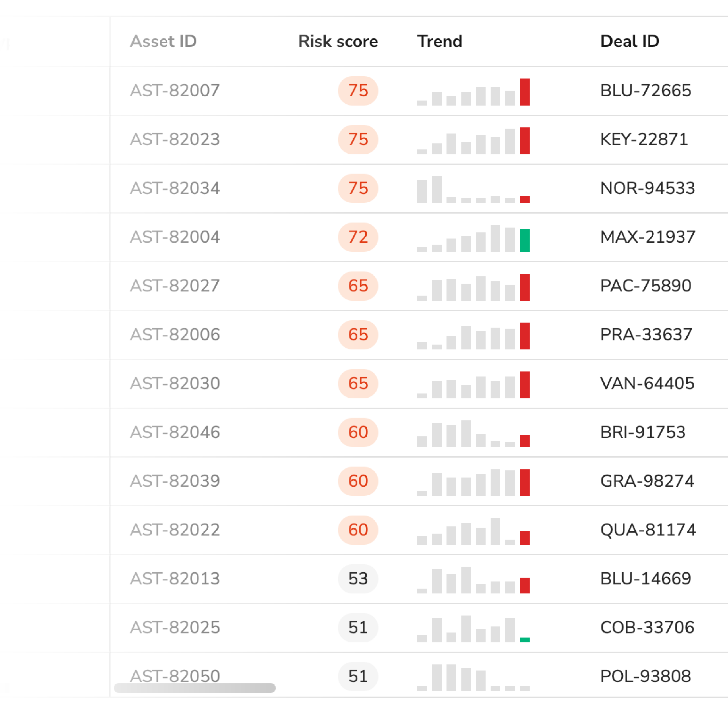Open deal BRI-91753

pos(643,432)
